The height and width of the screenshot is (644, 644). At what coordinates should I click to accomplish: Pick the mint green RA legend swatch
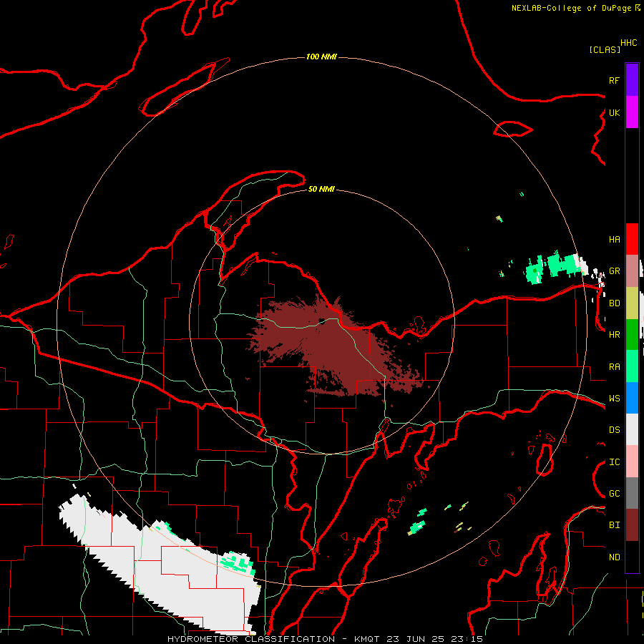pyautogui.click(x=632, y=366)
